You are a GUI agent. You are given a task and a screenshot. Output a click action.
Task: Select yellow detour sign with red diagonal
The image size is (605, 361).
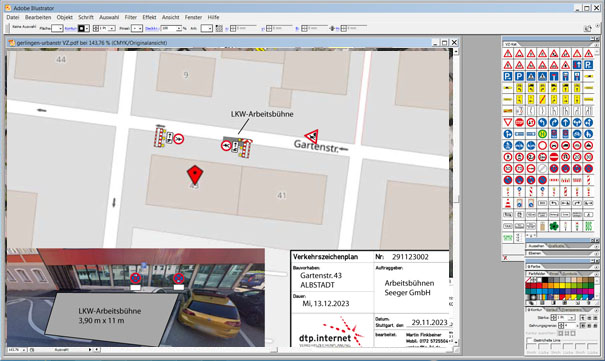pos(542,100)
